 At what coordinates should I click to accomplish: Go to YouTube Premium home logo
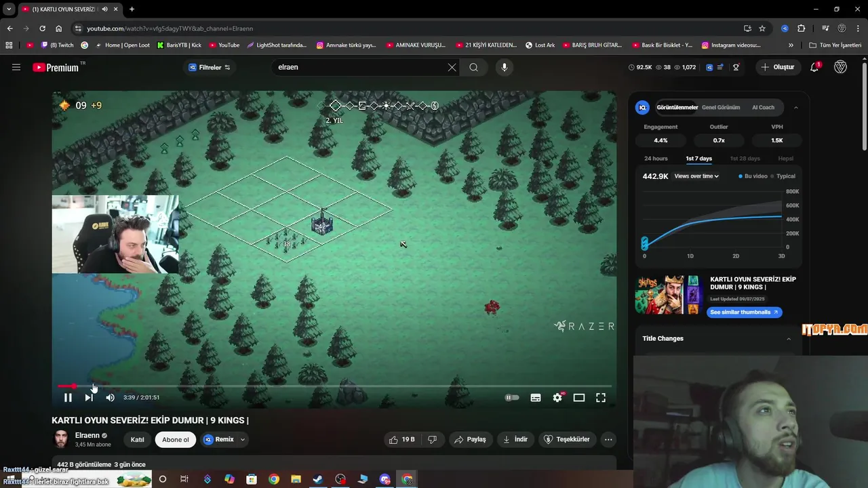tap(56, 67)
